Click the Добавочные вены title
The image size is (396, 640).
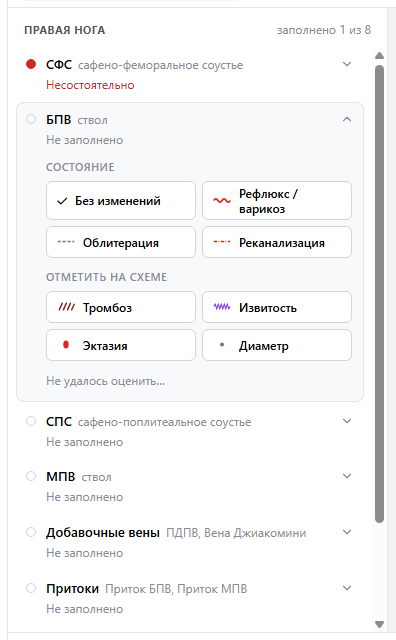(x=176, y=533)
